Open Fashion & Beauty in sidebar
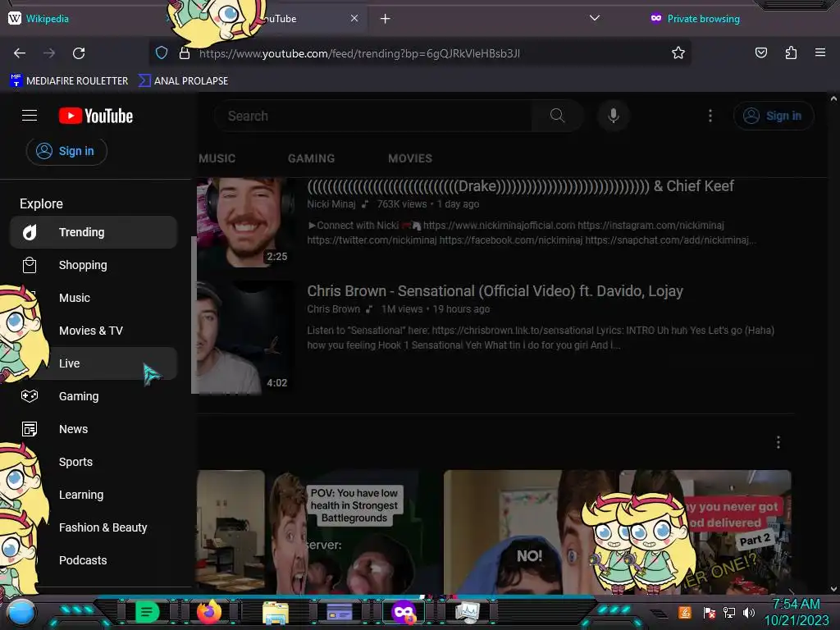 (x=94, y=527)
